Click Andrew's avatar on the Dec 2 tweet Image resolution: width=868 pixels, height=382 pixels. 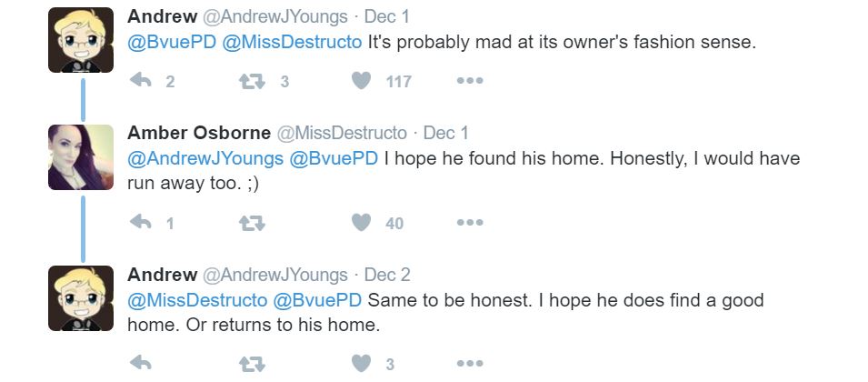81,298
